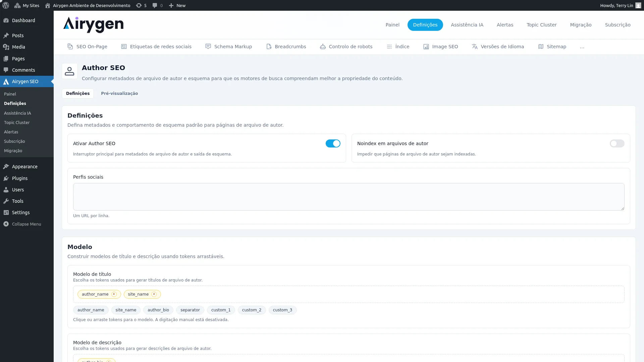Remove author_name token from title template
Viewport: 644px width, 362px height.
coord(114,294)
